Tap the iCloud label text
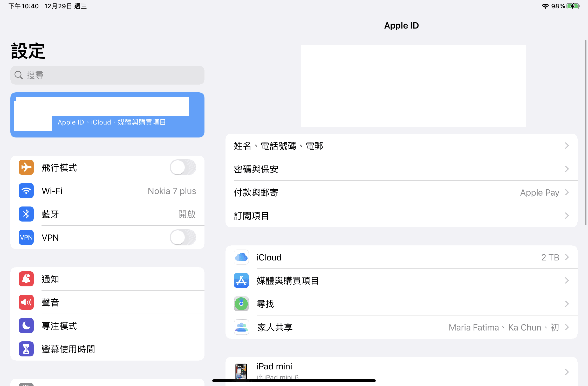The height and width of the screenshot is (386, 588). [269, 257]
